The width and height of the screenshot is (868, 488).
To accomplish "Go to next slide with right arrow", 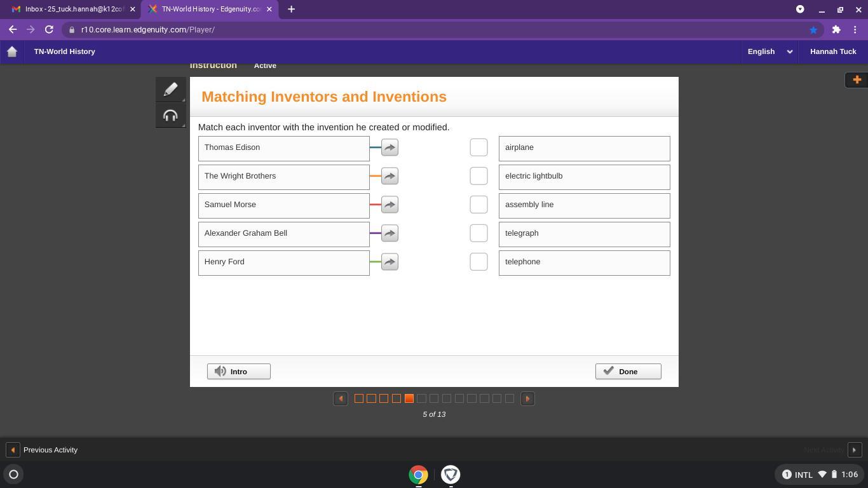I will pos(527,399).
